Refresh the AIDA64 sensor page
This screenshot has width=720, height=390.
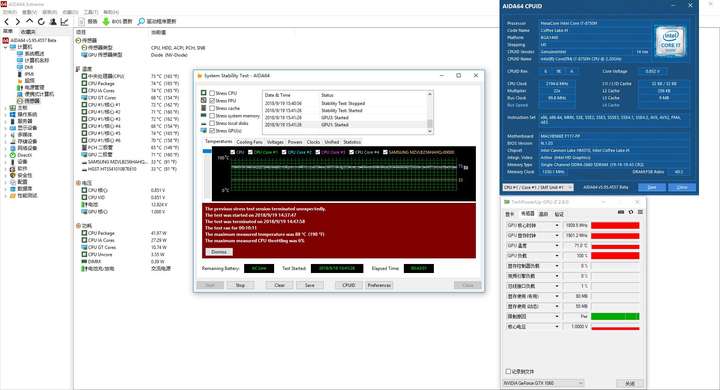pyautogui.click(x=41, y=22)
